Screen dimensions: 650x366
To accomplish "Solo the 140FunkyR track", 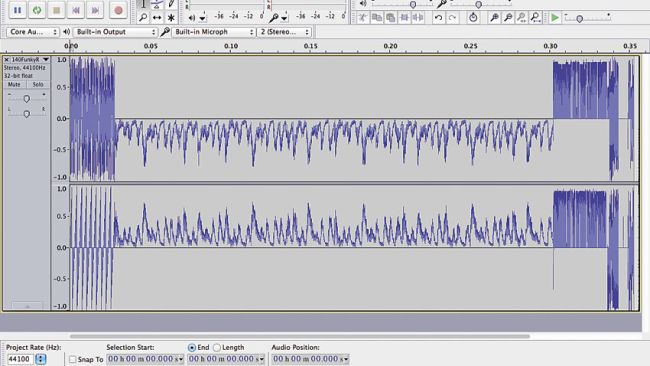I will click(x=38, y=85).
